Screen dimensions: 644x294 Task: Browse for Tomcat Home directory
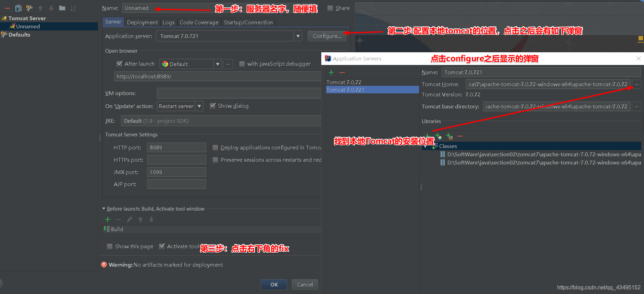[636, 84]
